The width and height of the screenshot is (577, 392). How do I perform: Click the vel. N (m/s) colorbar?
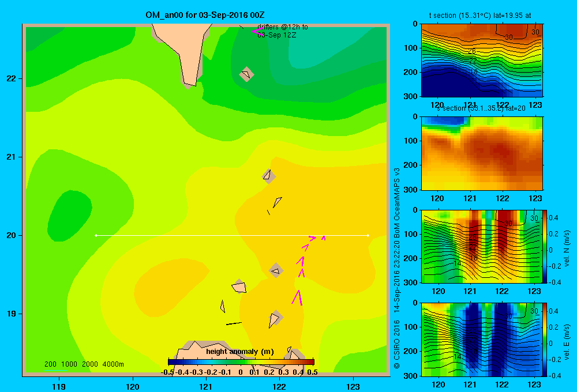(545, 246)
